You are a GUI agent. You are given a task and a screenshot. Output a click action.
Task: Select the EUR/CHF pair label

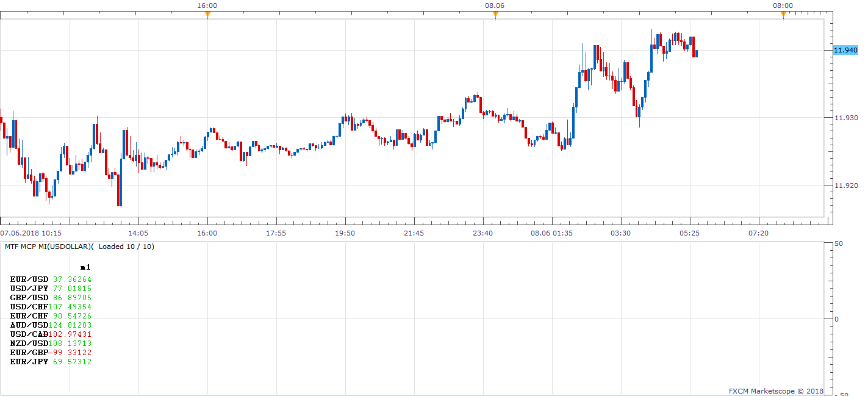(x=29, y=315)
